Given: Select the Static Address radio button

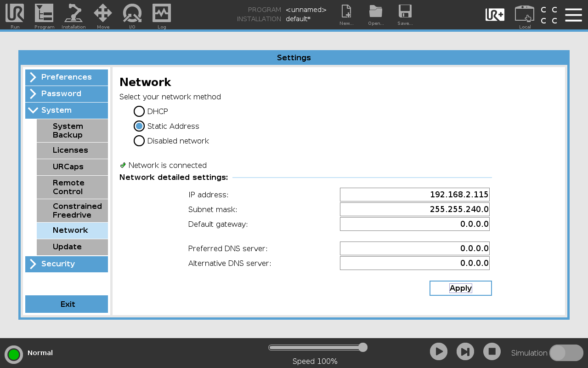Looking at the screenshot, I should point(139,126).
